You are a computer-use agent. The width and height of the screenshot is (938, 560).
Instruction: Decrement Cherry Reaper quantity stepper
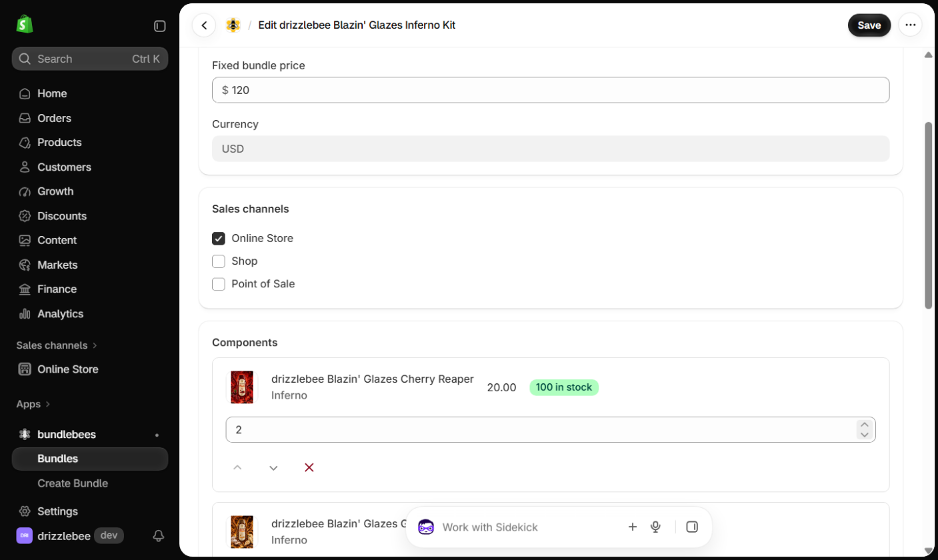(x=864, y=435)
